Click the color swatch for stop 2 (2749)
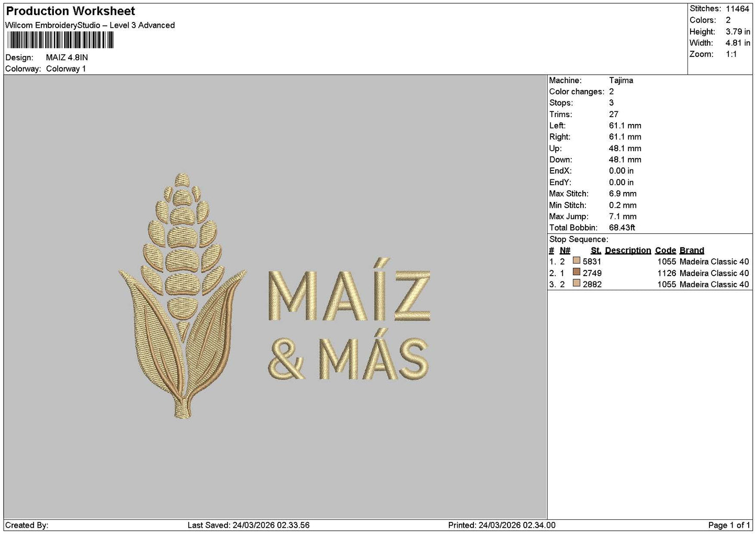 click(577, 272)
